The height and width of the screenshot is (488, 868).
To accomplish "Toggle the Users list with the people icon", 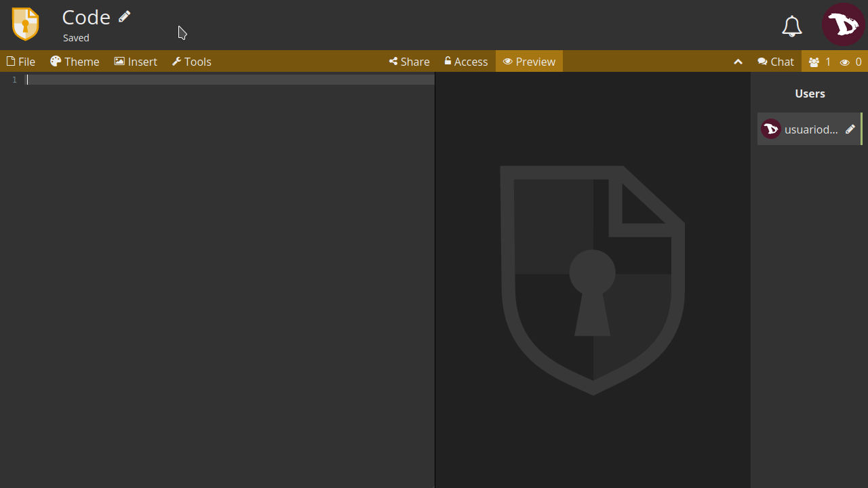I will pyautogui.click(x=814, y=62).
